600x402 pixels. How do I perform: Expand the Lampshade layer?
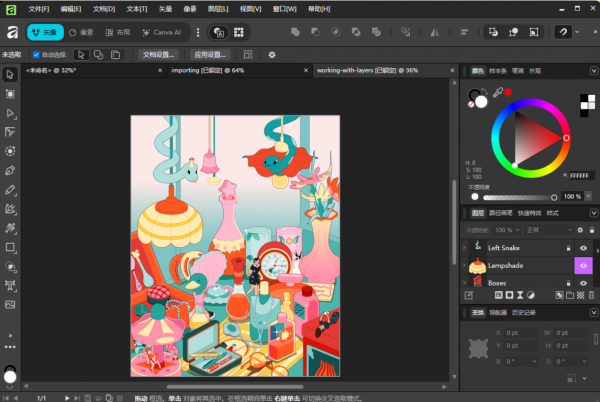point(465,265)
